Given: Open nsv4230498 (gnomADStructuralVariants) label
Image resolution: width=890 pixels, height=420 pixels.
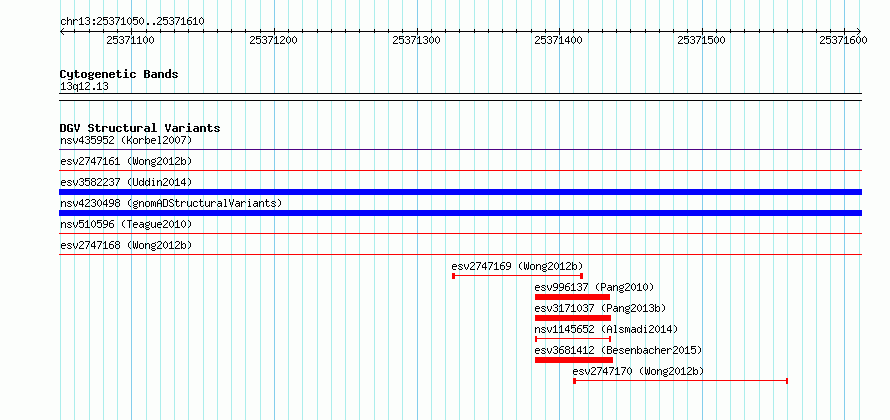Looking at the screenshot, I should 171,203.
